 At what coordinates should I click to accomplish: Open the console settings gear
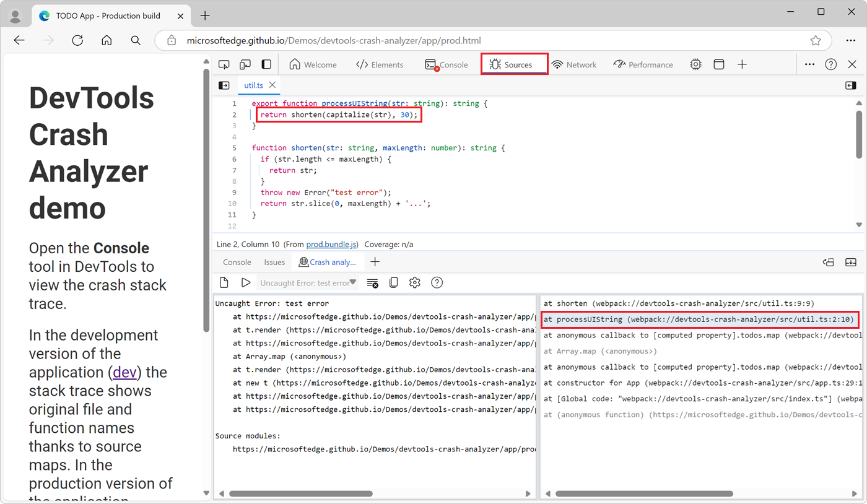click(414, 282)
